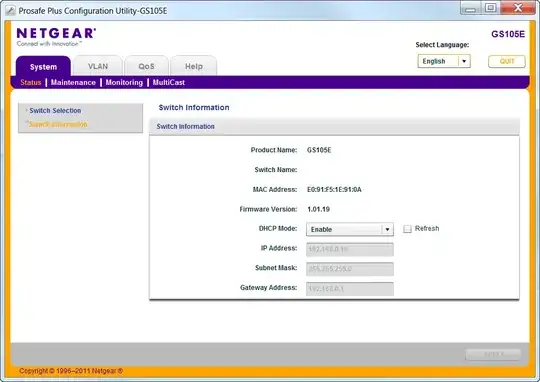Maximize the Prosafe Plus utility window

[490, 8]
